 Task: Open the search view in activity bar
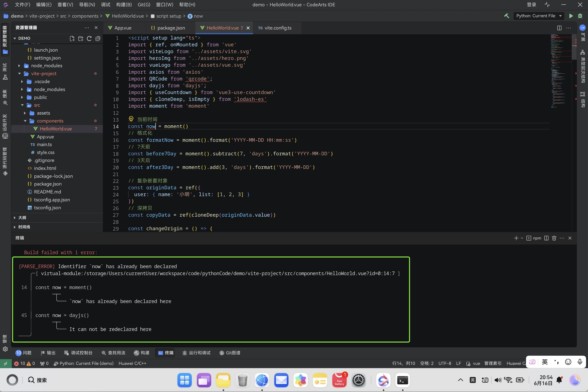[5, 98]
